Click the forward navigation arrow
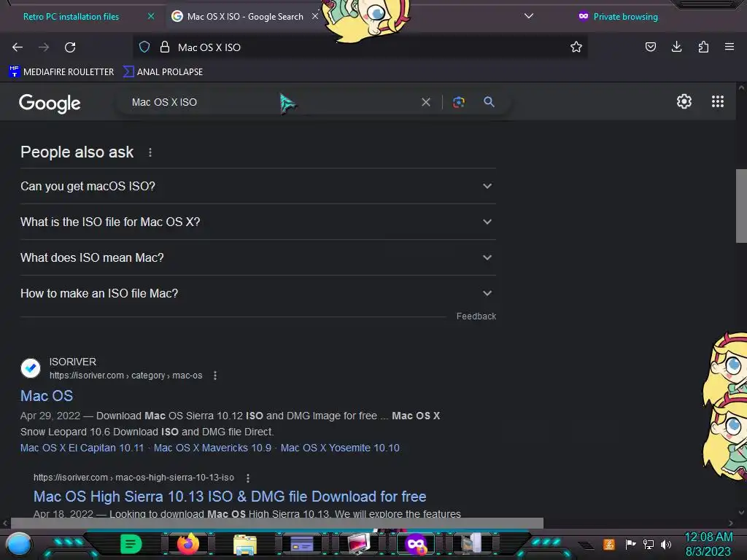The height and width of the screenshot is (560, 747). (x=44, y=47)
